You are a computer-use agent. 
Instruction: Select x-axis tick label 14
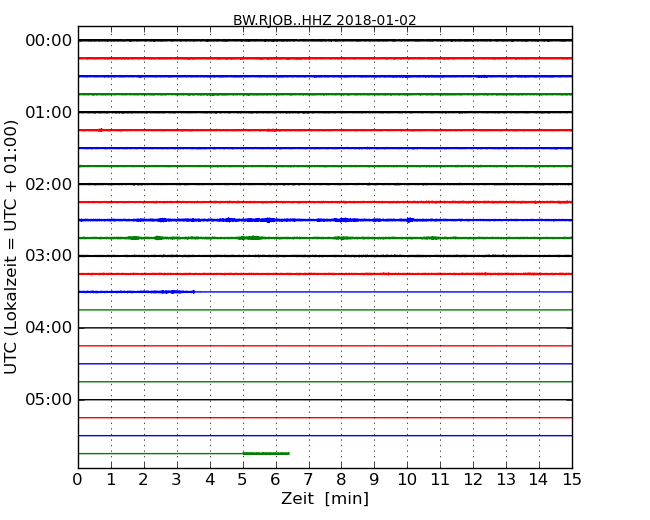pos(539,480)
